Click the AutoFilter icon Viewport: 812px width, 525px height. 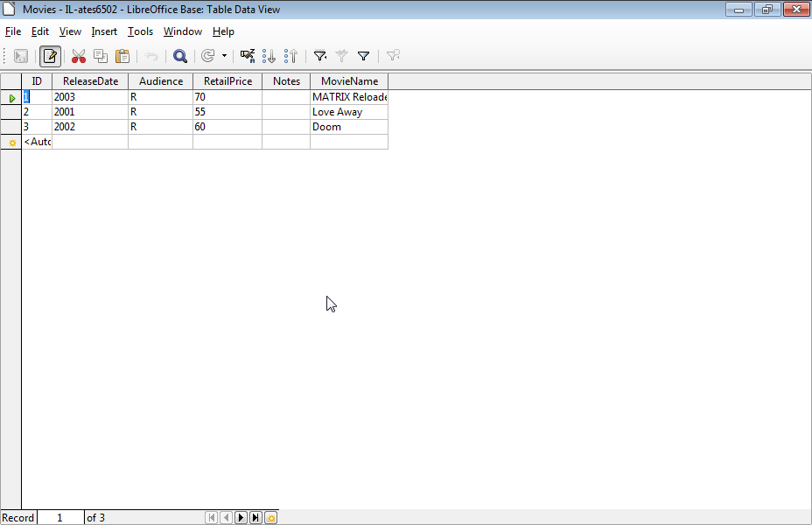[320, 56]
